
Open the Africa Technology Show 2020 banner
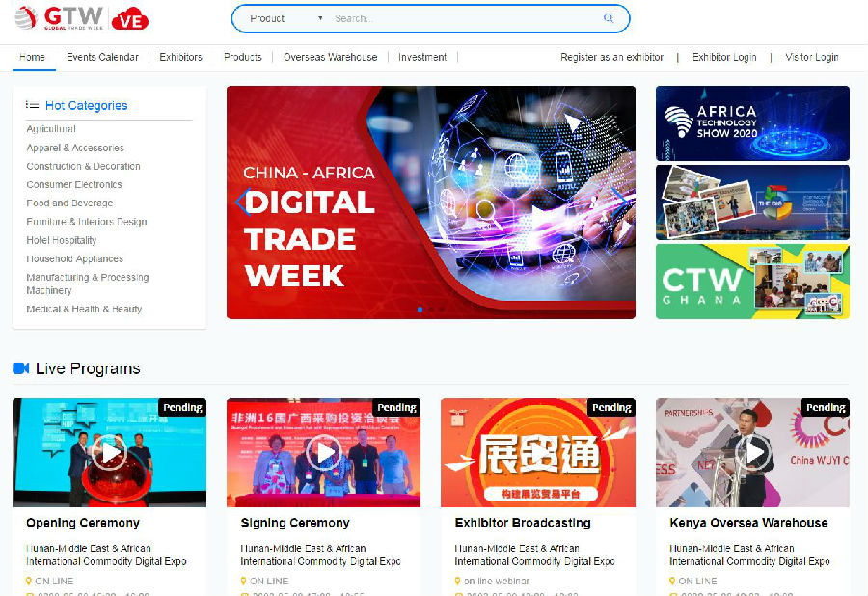coord(752,123)
